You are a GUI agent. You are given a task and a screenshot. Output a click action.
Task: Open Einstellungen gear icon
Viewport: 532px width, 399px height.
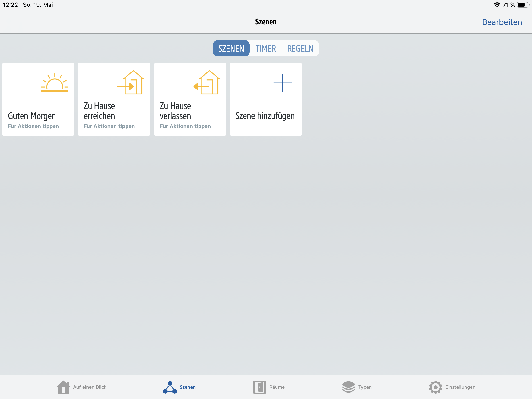435,387
